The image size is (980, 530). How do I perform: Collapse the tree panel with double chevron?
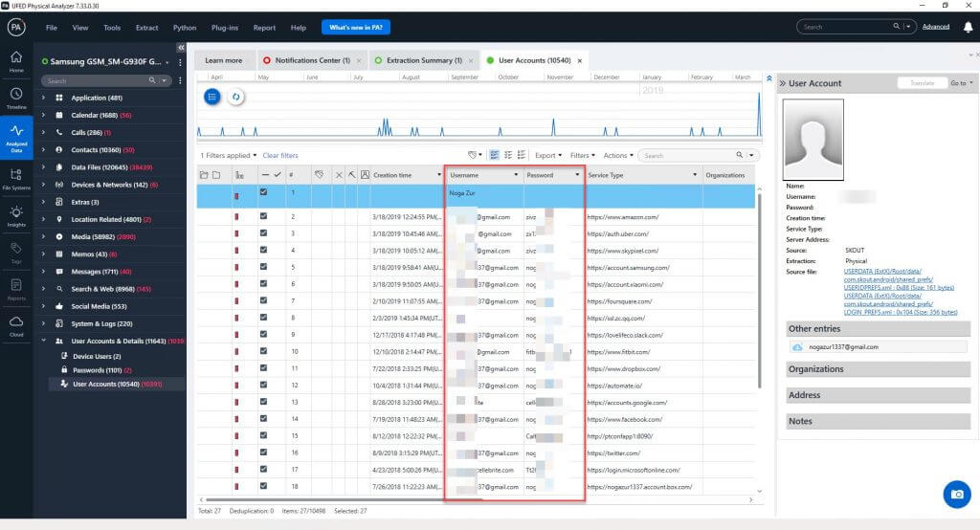pos(181,48)
